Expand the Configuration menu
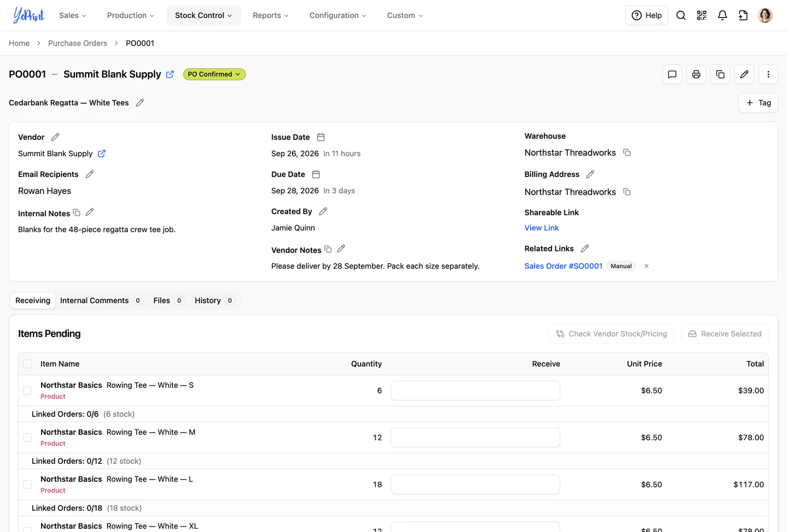 point(338,15)
